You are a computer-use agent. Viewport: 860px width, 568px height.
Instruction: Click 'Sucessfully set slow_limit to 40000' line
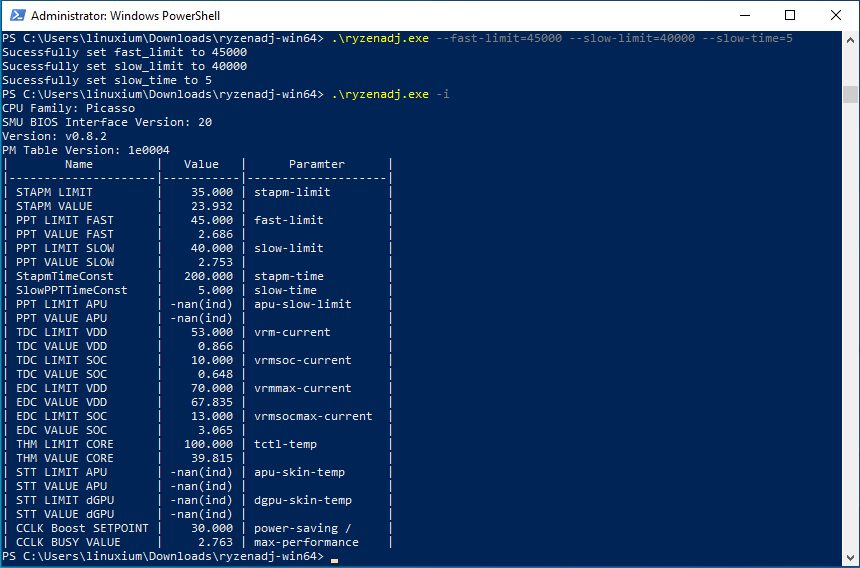pyautogui.click(x=125, y=66)
